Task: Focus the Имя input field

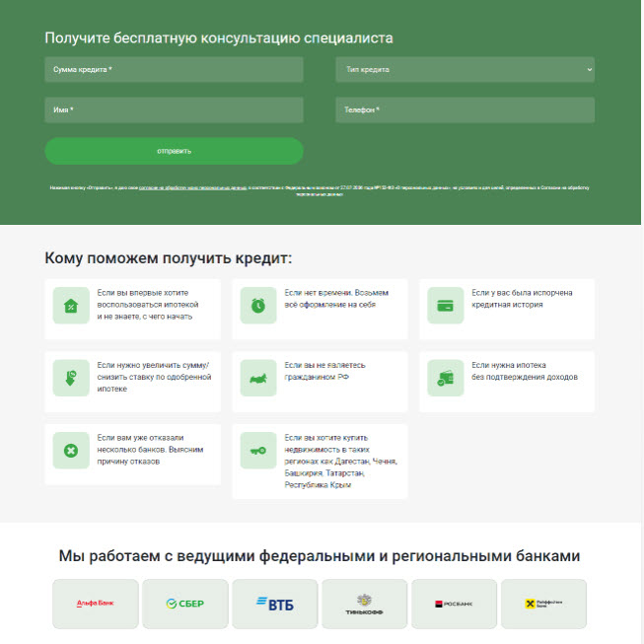Action: pos(175,109)
